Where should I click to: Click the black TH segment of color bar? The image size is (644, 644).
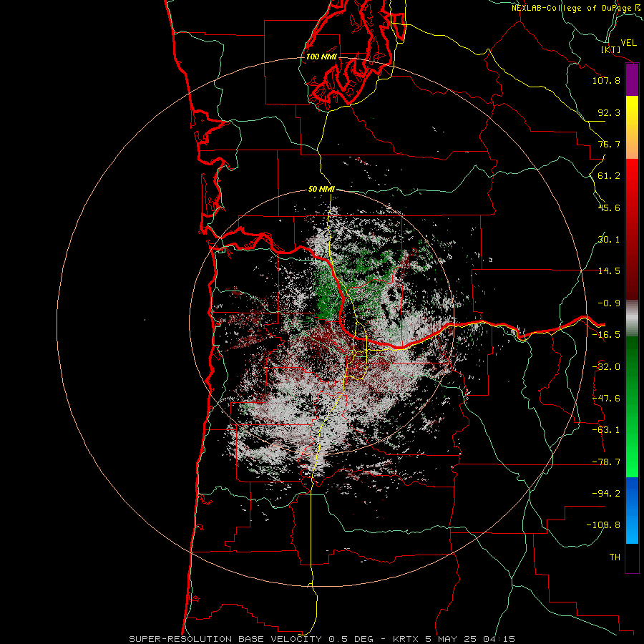point(632,558)
